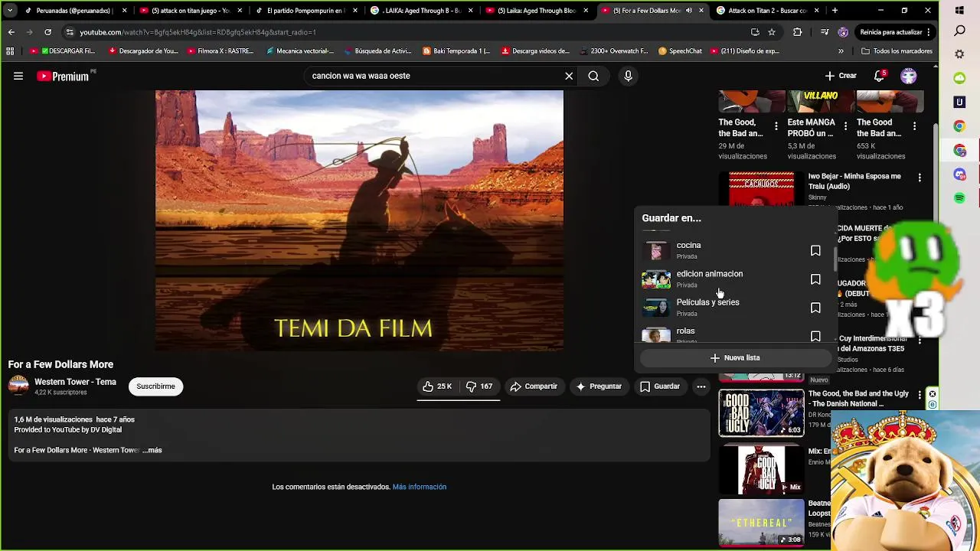The height and width of the screenshot is (551, 980).
Task: Open the SpeechChat bookmark
Action: [680, 51]
